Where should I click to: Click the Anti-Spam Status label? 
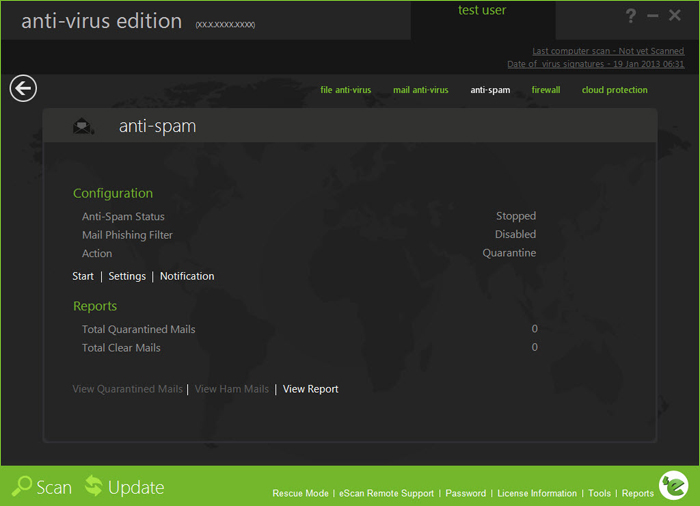[x=123, y=217]
